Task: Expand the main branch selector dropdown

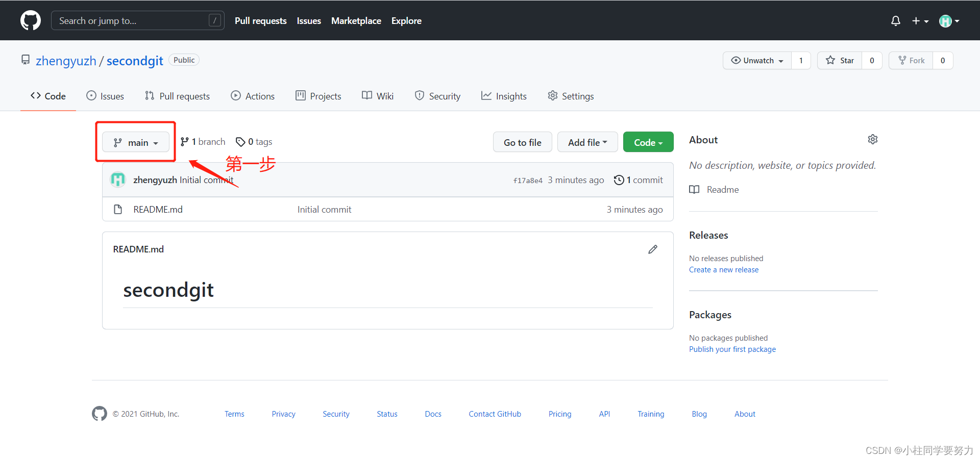Action: click(136, 142)
